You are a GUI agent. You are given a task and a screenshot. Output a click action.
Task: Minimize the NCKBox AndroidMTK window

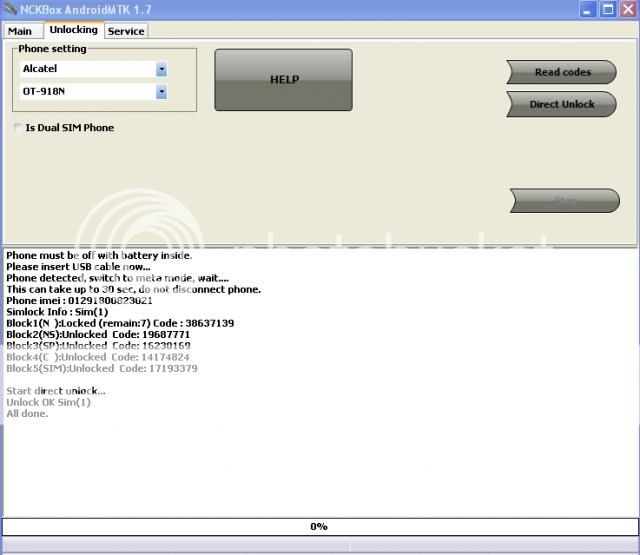588,9
